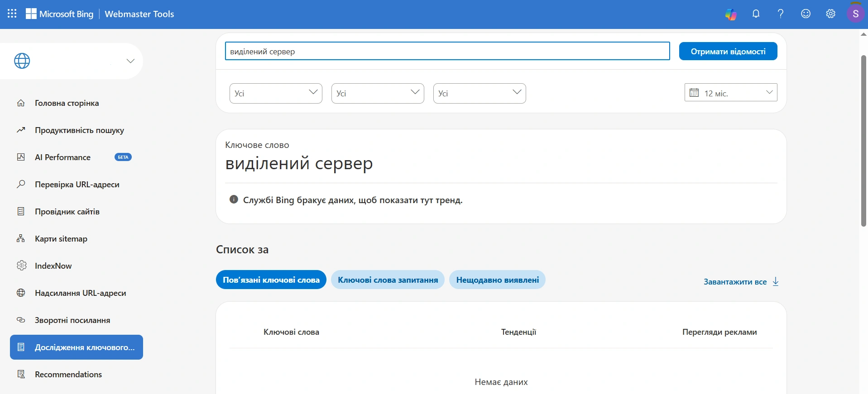
Task: Click the link icon for Зворотні посилання
Action: (x=21, y=320)
